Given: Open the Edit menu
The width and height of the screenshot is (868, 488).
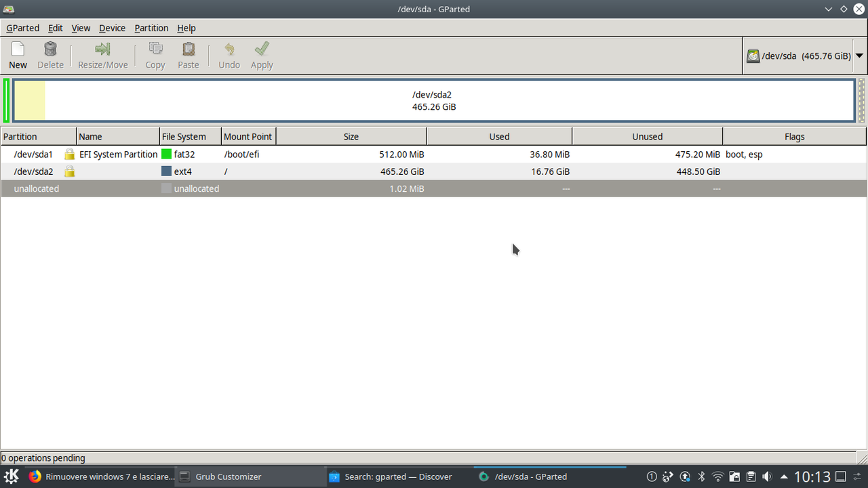Looking at the screenshot, I should pos(56,28).
